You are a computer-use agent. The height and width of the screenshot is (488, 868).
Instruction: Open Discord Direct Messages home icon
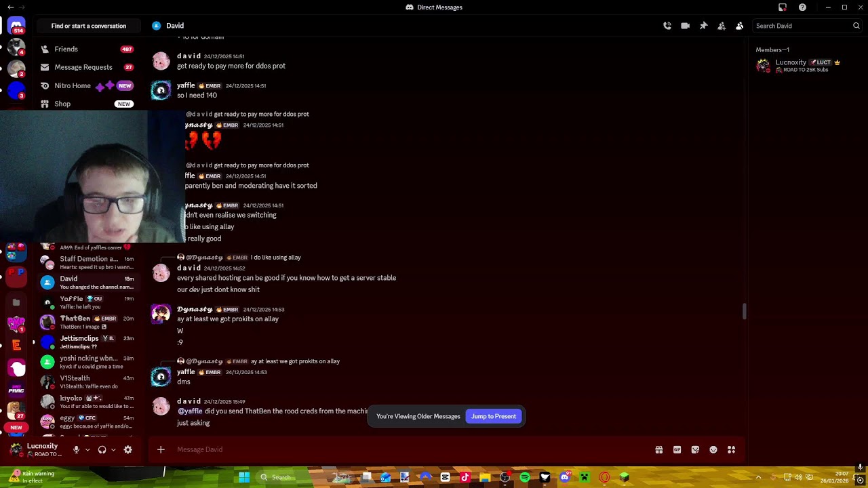click(x=16, y=26)
